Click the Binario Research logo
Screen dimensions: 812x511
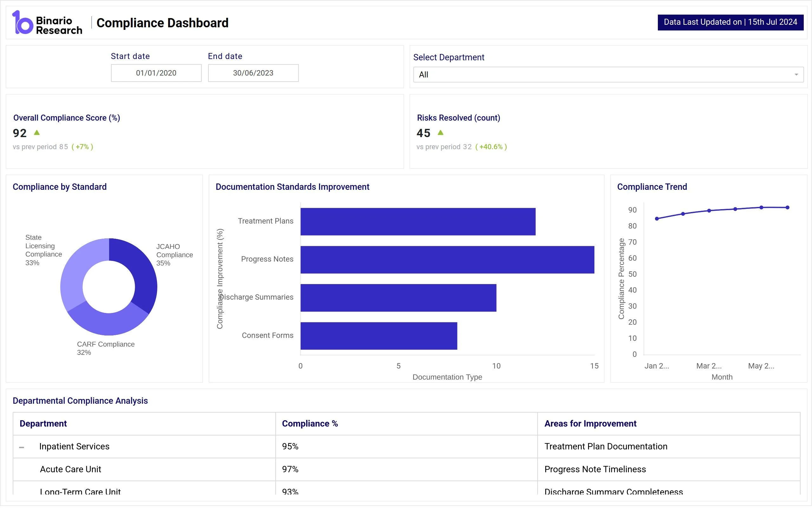[x=47, y=23]
